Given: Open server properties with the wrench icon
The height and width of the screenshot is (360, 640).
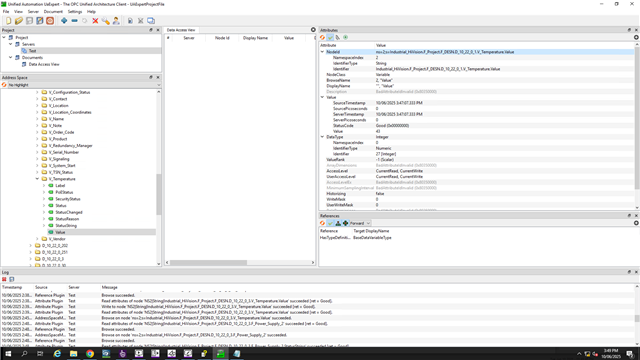Looking at the screenshot, I should tap(106, 20).
